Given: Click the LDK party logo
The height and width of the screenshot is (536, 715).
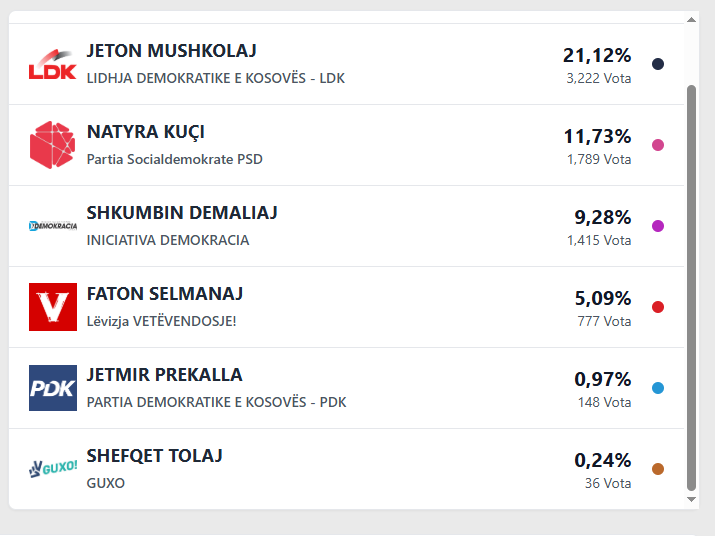Looking at the screenshot, I should click(x=52, y=64).
